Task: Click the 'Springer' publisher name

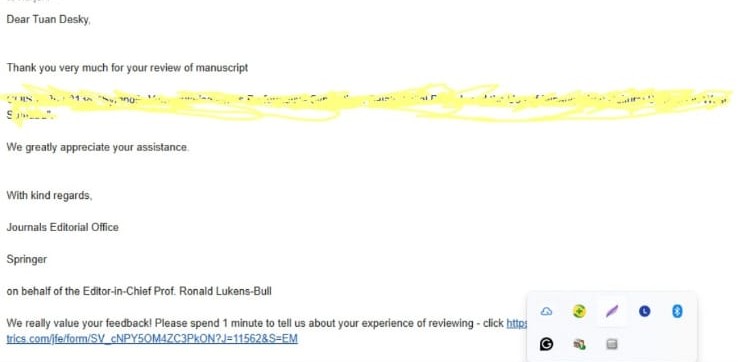Action: (x=27, y=259)
